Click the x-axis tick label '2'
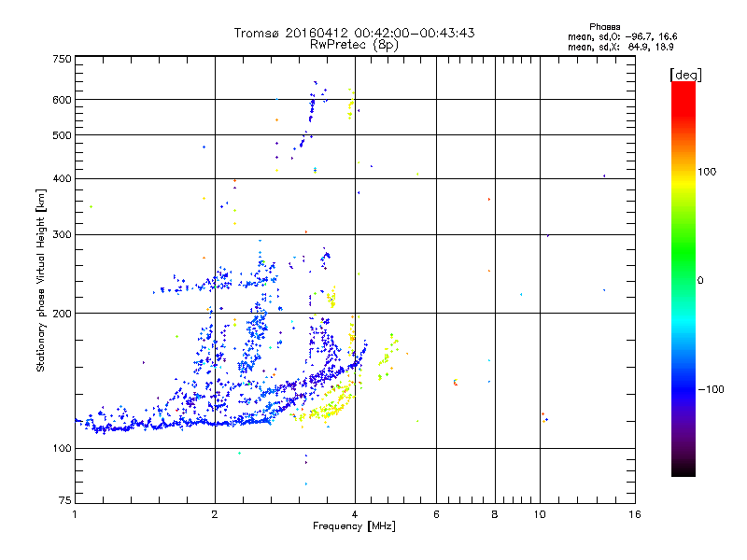This screenshot has width=747, height=560. 215,514
